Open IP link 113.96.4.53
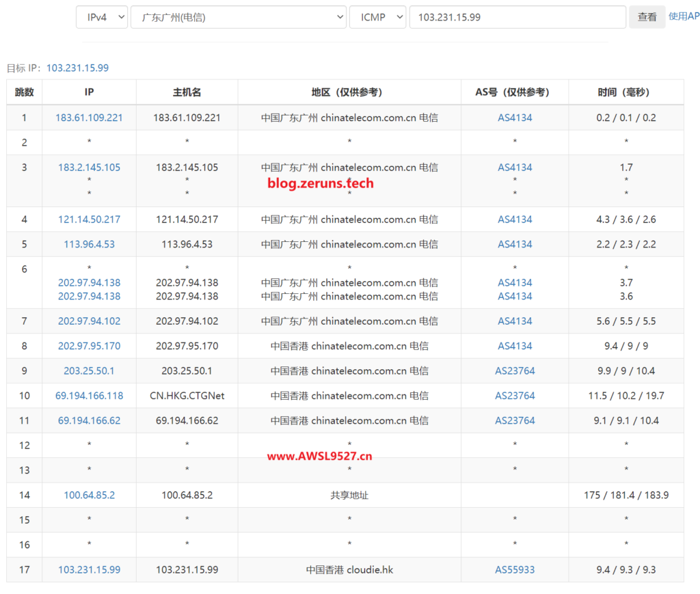This screenshot has height=594, width=700. 90,245
